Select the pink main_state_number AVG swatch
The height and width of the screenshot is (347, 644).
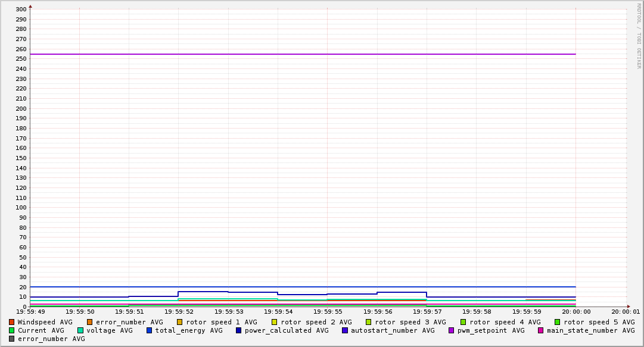(x=541, y=330)
